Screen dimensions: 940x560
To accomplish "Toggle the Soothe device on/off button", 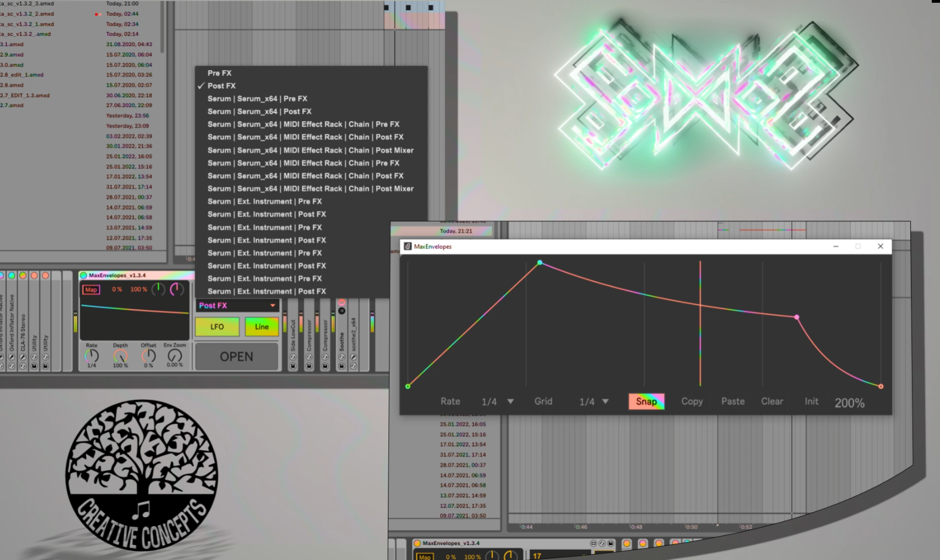I will pyautogui.click(x=342, y=303).
